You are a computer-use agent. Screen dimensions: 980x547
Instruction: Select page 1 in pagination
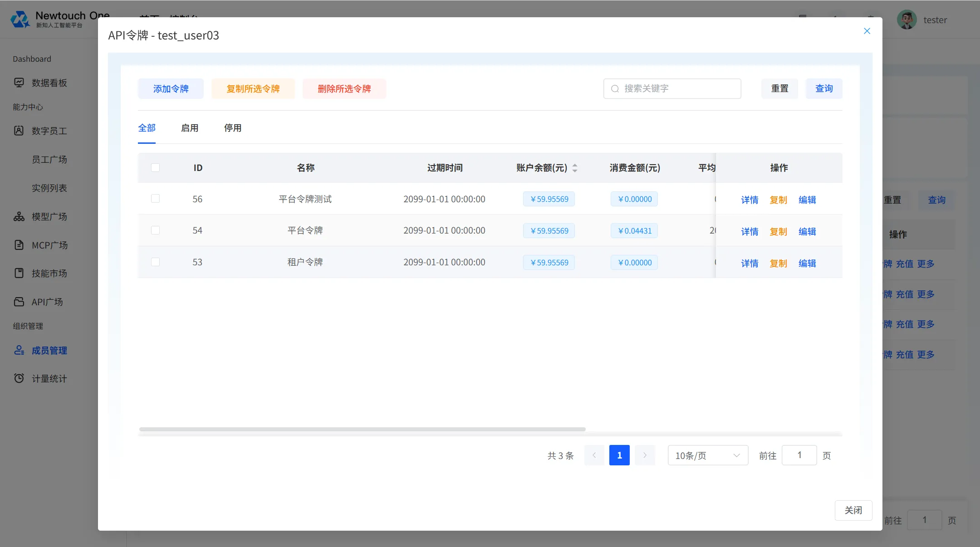tap(619, 455)
